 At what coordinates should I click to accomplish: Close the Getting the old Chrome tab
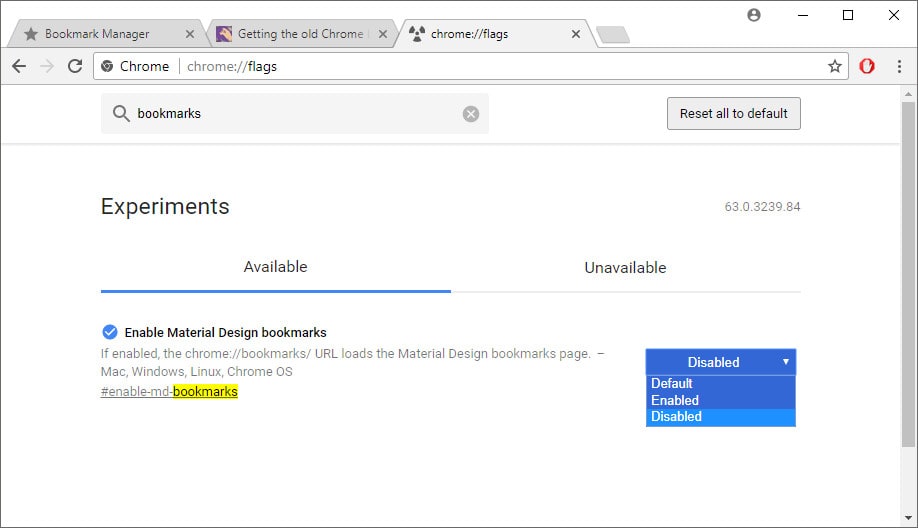point(383,34)
